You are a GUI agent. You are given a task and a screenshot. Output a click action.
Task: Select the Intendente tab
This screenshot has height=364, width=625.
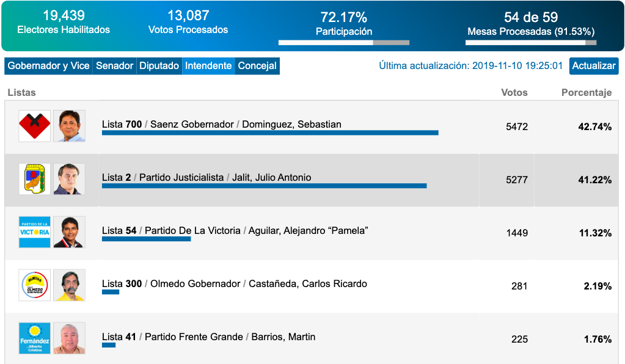click(x=208, y=66)
